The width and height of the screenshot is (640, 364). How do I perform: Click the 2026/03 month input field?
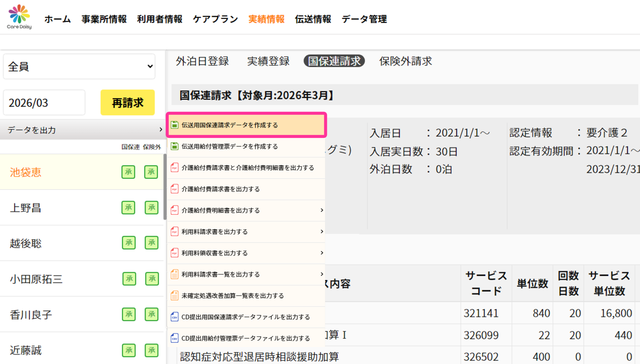(x=44, y=103)
